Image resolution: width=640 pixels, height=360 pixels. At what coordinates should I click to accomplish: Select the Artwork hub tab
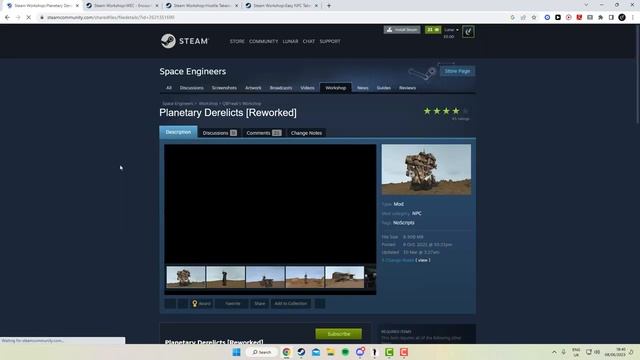point(253,88)
